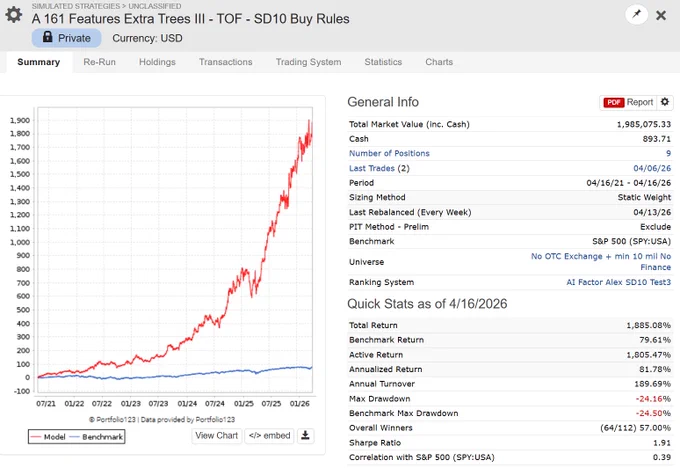Open the No OTC Exchange universe link

click(x=601, y=262)
